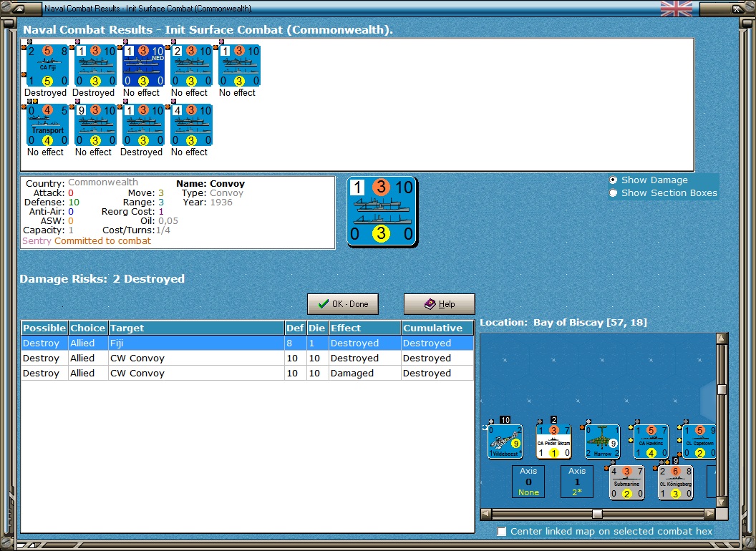Screen dimensions: 756x551
Task: Click the map's vertical scrollbar thumb
Action: click(722, 389)
